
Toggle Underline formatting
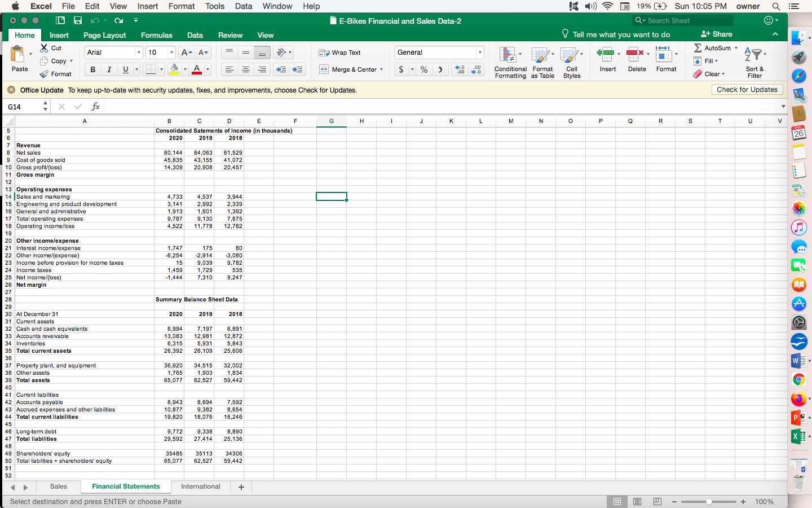tap(125, 69)
